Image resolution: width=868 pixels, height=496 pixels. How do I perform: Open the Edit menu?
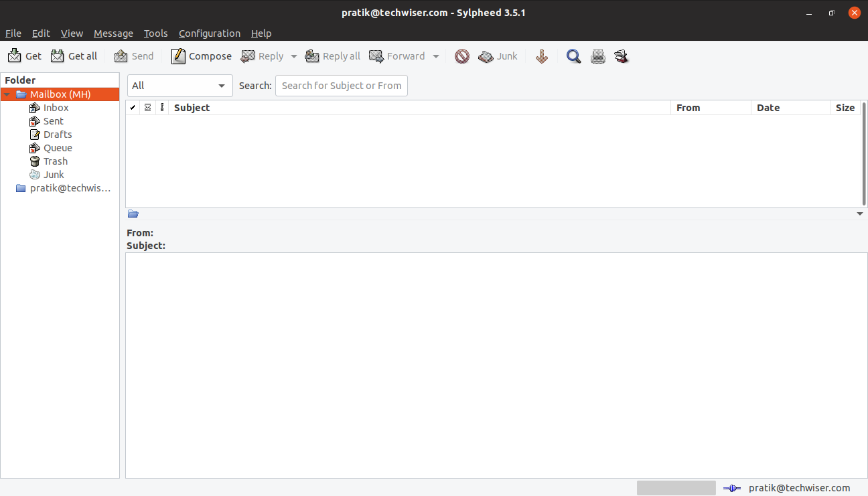[41, 33]
